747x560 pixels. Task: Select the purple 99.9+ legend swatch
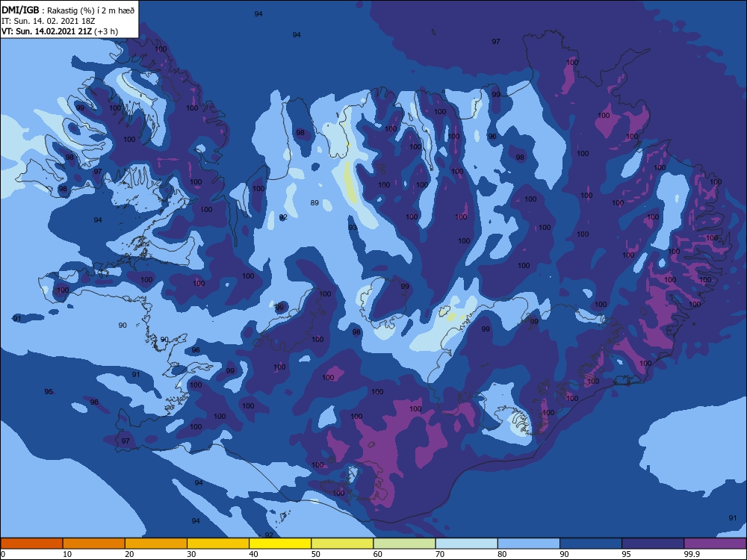tap(715, 544)
